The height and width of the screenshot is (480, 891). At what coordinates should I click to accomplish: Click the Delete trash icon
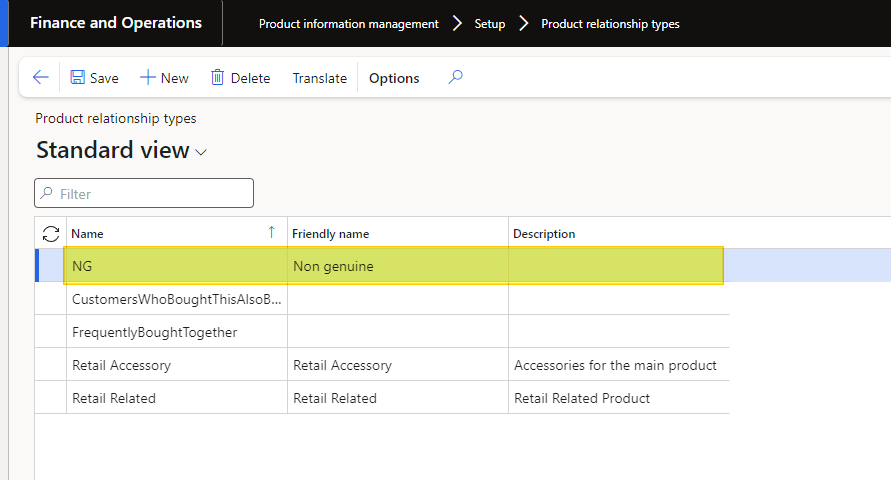click(x=218, y=78)
